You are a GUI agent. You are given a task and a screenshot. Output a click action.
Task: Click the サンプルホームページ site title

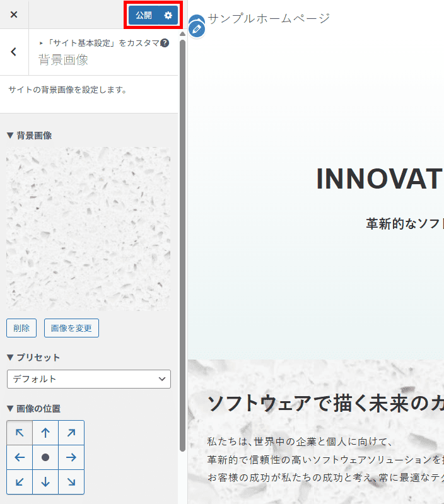tap(269, 18)
